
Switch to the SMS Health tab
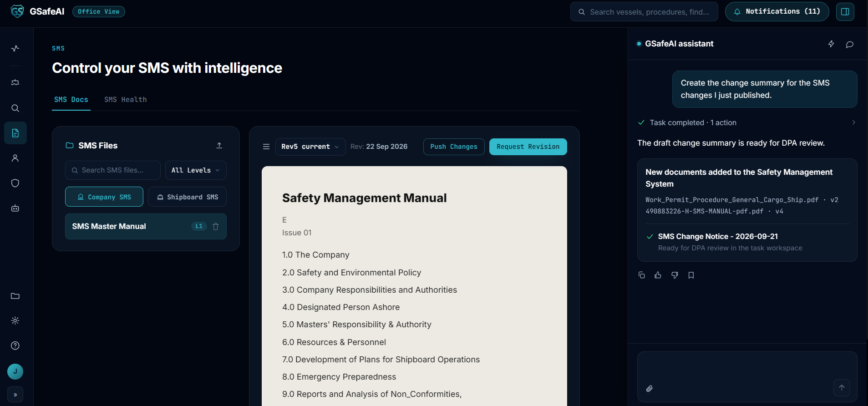pyautogui.click(x=126, y=100)
